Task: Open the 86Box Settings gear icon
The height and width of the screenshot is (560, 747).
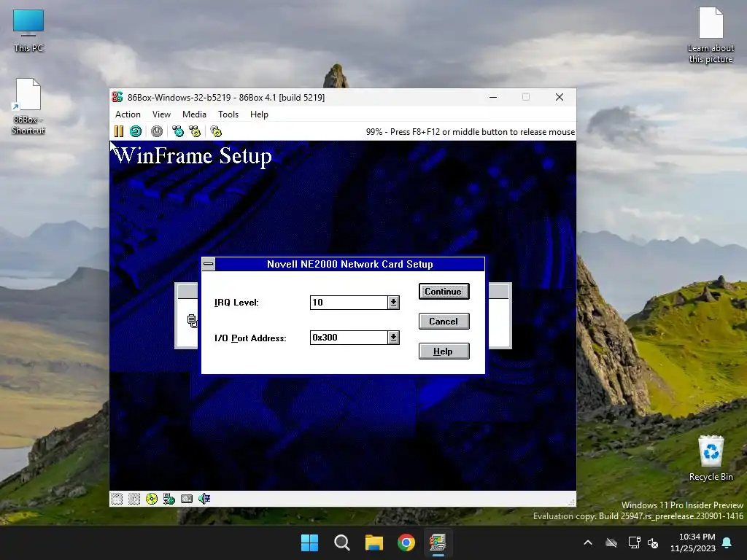Action: click(x=216, y=131)
